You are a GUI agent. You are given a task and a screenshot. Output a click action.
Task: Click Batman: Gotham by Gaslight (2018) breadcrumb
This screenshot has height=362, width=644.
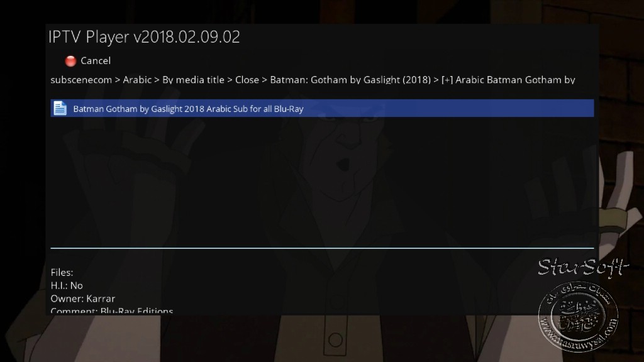coord(350,80)
